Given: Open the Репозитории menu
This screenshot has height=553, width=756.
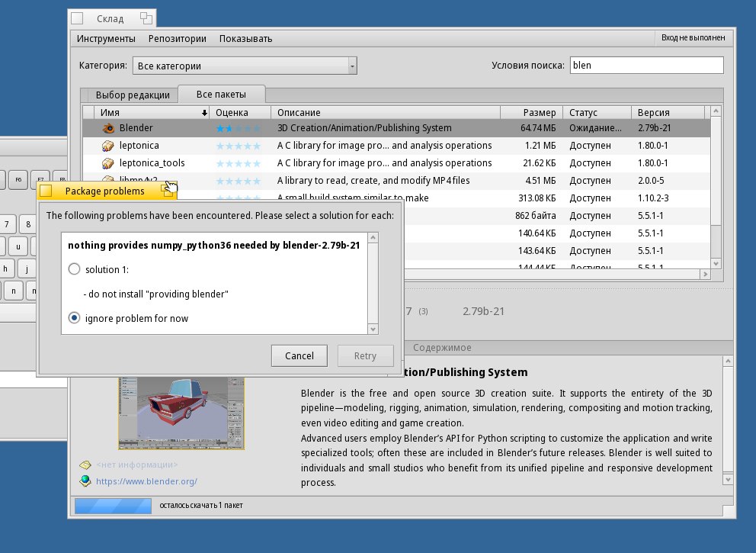Looking at the screenshot, I should click(x=178, y=39).
